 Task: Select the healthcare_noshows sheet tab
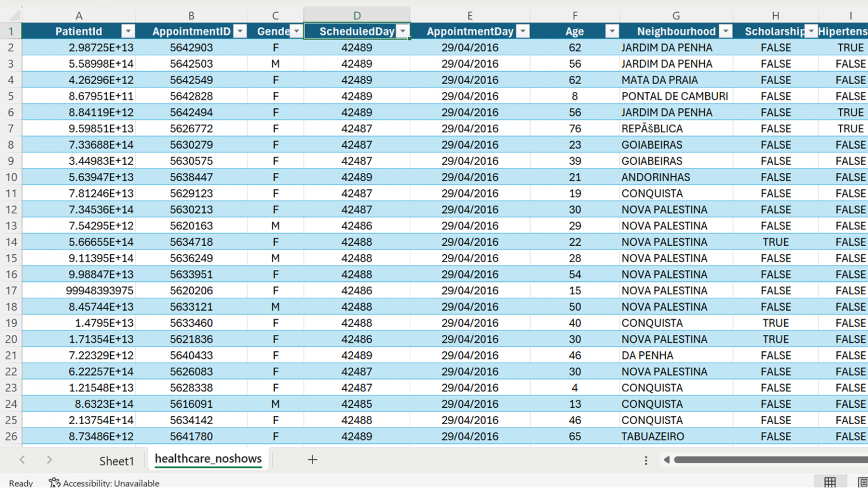[x=207, y=459]
